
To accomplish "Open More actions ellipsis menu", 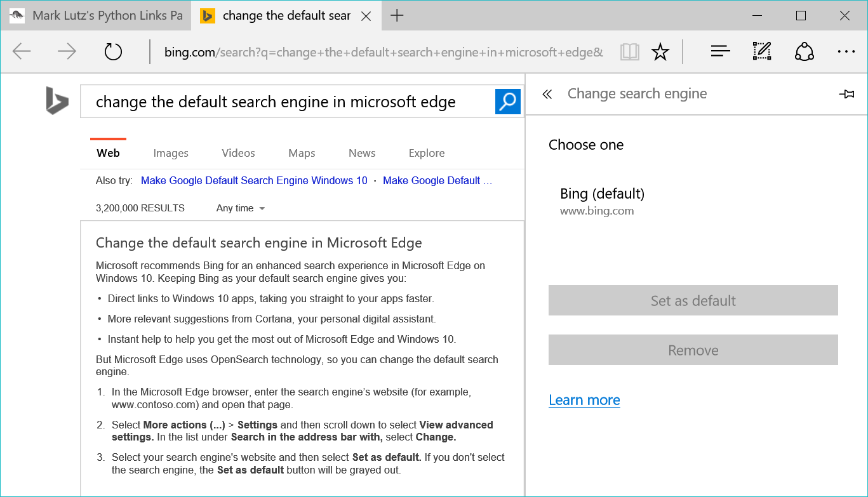I will [846, 52].
